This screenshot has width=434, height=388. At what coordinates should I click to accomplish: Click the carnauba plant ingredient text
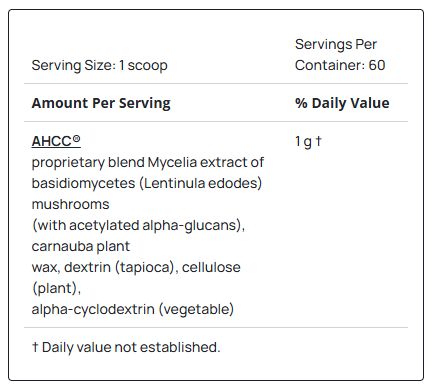(81, 247)
